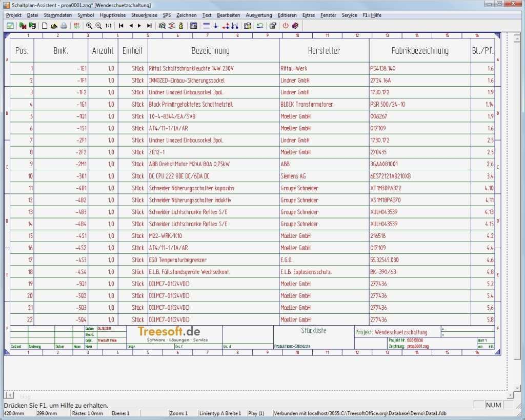Click the 1:1 zoom reset icon

109,25
